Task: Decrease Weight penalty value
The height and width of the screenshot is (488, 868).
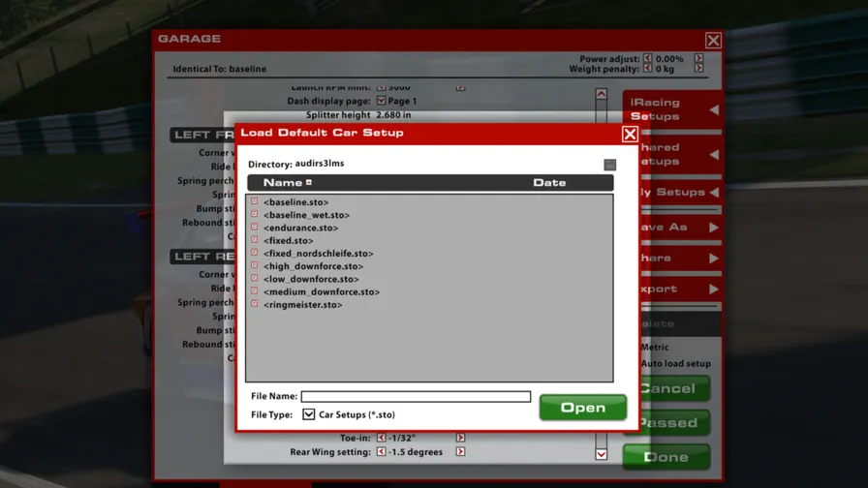Action: click(x=648, y=68)
